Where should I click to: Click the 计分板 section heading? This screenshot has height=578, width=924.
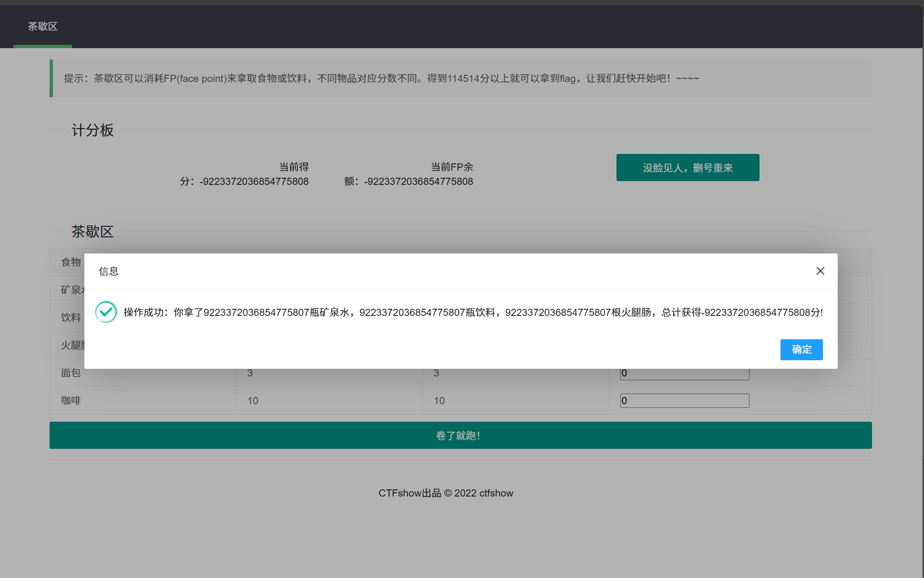click(x=92, y=130)
